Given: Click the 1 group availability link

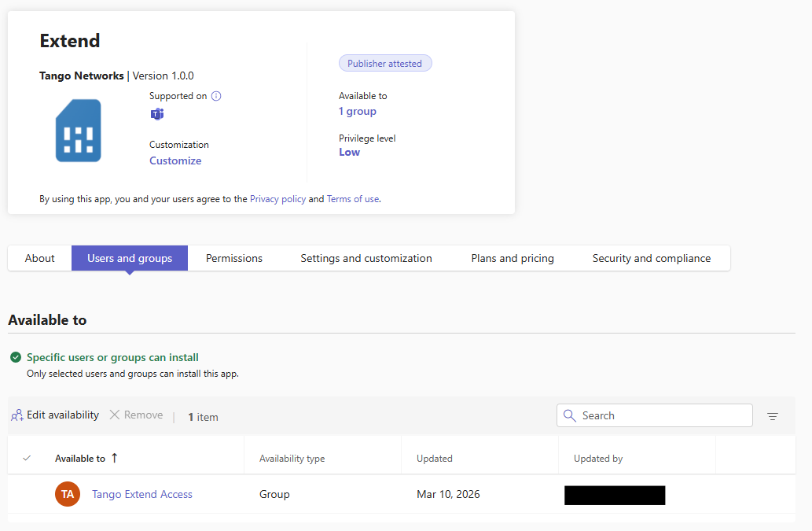Looking at the screenshot, I should click(358, 111).
